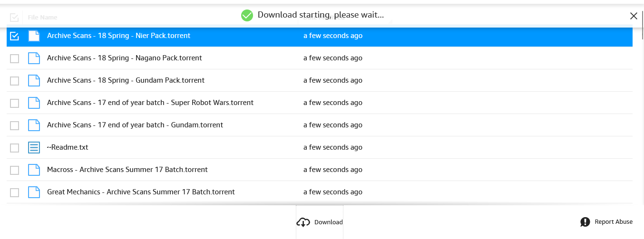Click the Report Abuse exclamation icon
Image resolution: width=644 pixels, height=239 pixels.
(x=585, y=222)
